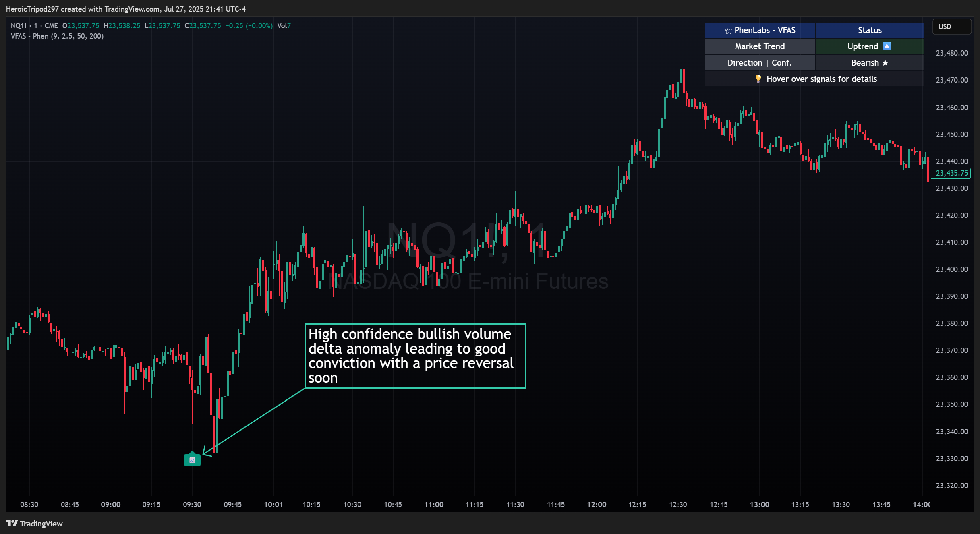The image size is (980, 534).
Task: Select the VFAS - Phen indicator legend
Action: click(57, 36)
